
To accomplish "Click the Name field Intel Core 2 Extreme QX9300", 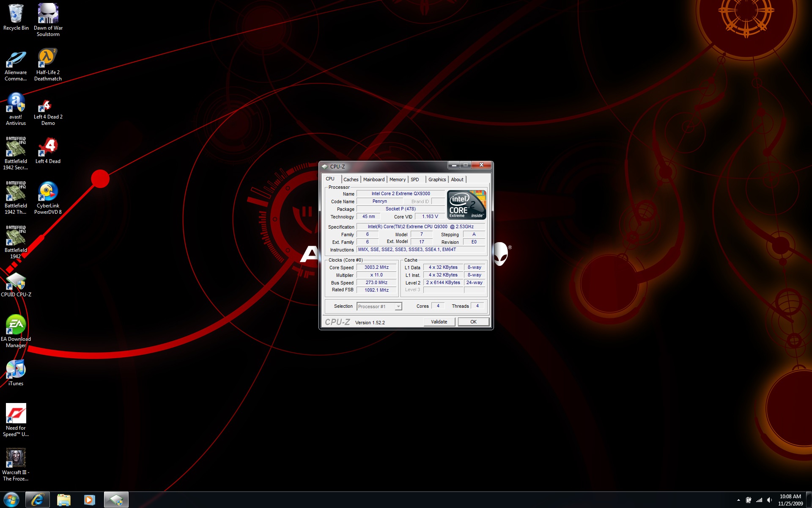I will coord(401,194).
